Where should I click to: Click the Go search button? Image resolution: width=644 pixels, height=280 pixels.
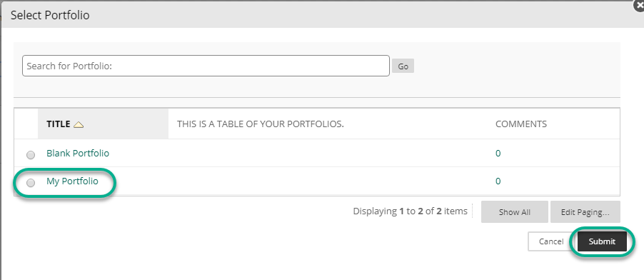(403, 66)
